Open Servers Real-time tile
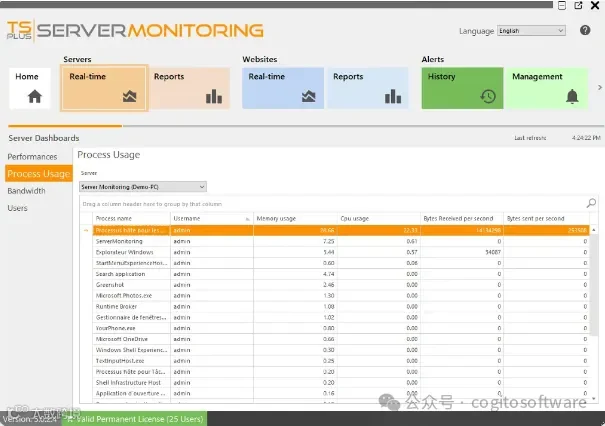The image size is (605, 426). [x=104, y=88]
